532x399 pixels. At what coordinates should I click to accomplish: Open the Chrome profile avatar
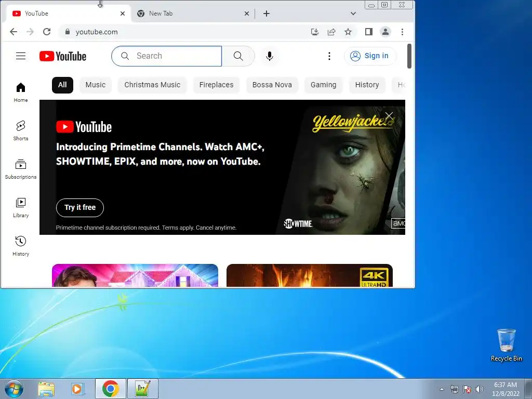click(385, 32)
